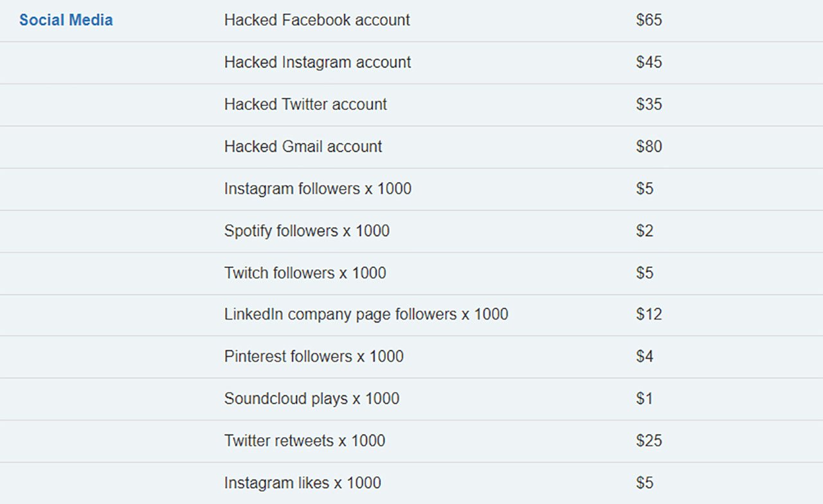The height and width of the screenshot is (504, 823).
Task: Select Instagram followers x 1000 item
Action: tap(318, 189)
